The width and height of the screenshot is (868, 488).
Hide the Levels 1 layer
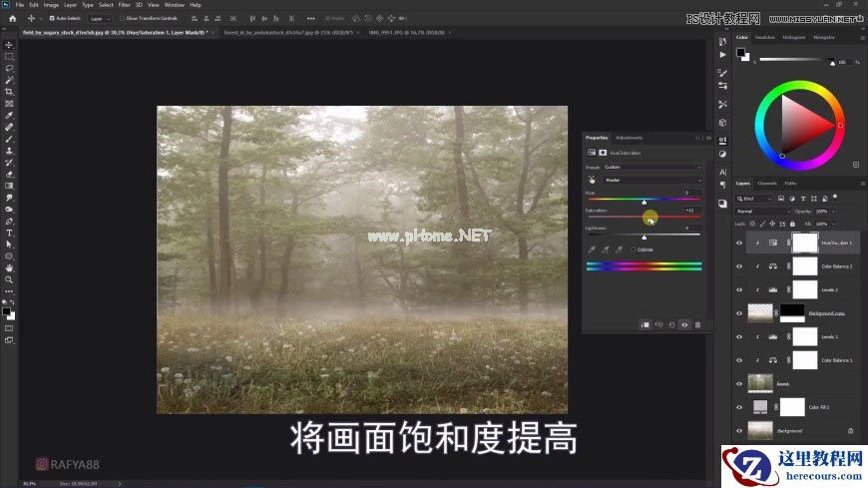click(x=739, y=336)
